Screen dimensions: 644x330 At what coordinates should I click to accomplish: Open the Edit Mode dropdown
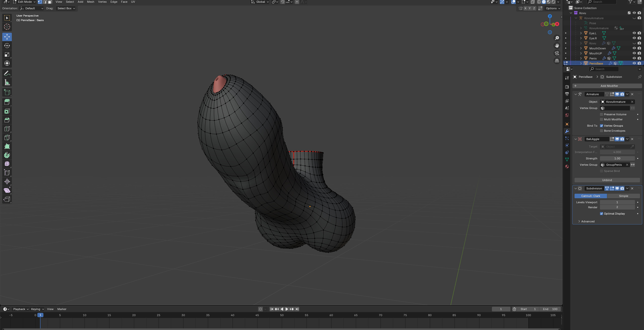point(24,2)
